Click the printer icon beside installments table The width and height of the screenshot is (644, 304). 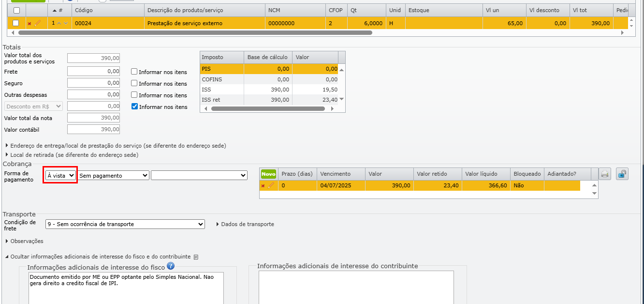tap(605, 174)
